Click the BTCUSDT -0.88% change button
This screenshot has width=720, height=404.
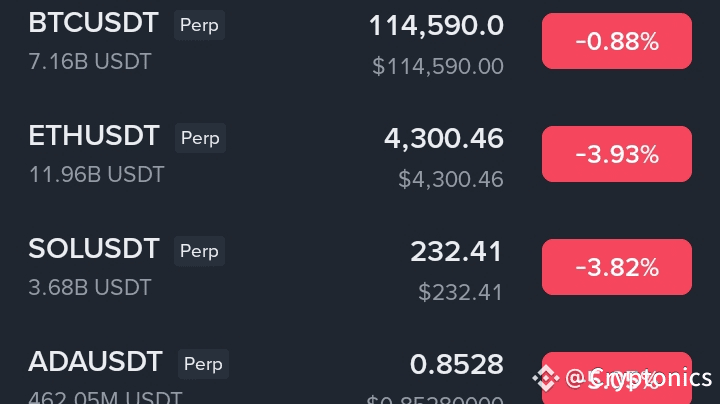[616, 41]
